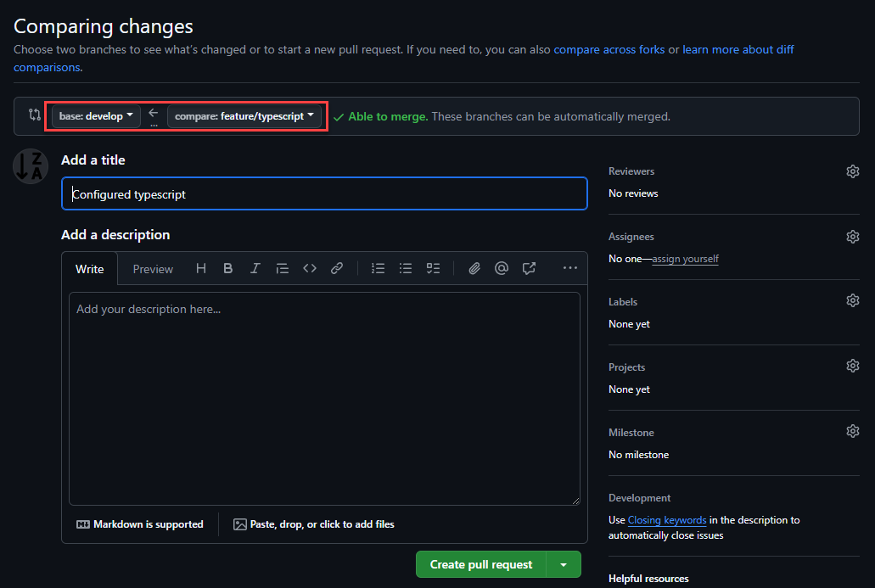Insert a quote block

point(283,268)
